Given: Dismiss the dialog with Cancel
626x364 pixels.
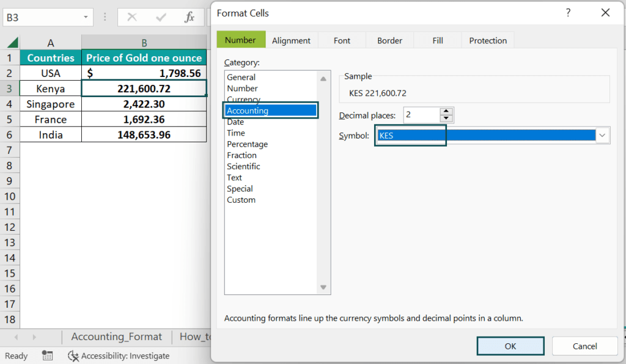Looking at the screenshot, I should pos(584,346).
